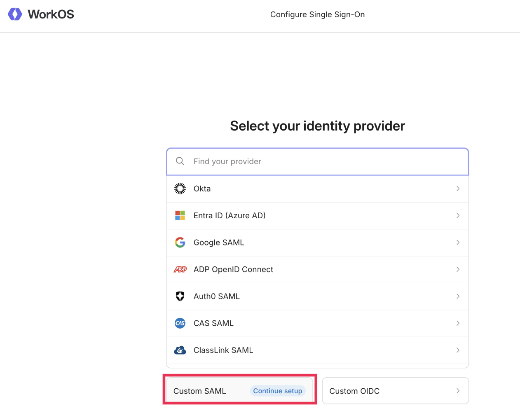Click the Auth0 shield icon
The width and height of the screenshot is (520, 420).
[x=180, y=296]
